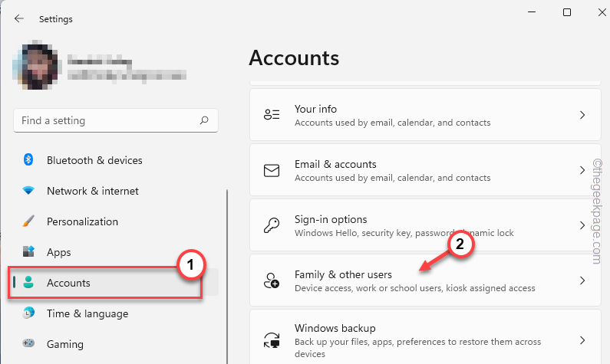Expand the Your info chevron

pos(582,115)
